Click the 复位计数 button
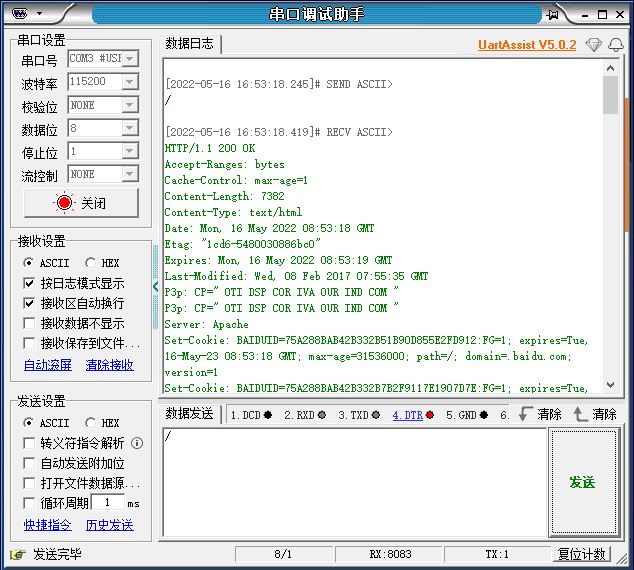Image resolution: width=634 pixels, height=570 pixels. (581, 554)
